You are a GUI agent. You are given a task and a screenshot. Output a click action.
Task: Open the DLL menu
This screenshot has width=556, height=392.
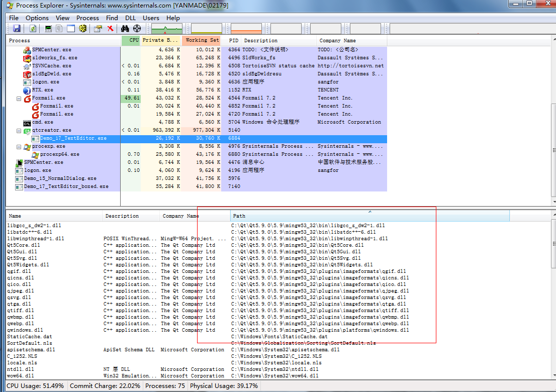[x=130, y=18]
